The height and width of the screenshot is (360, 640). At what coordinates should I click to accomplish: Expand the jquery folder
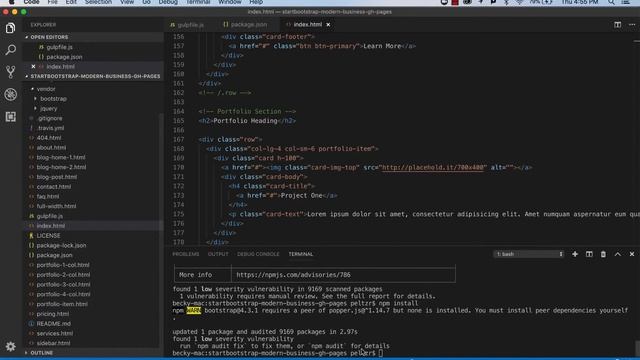tap(48, 109)
